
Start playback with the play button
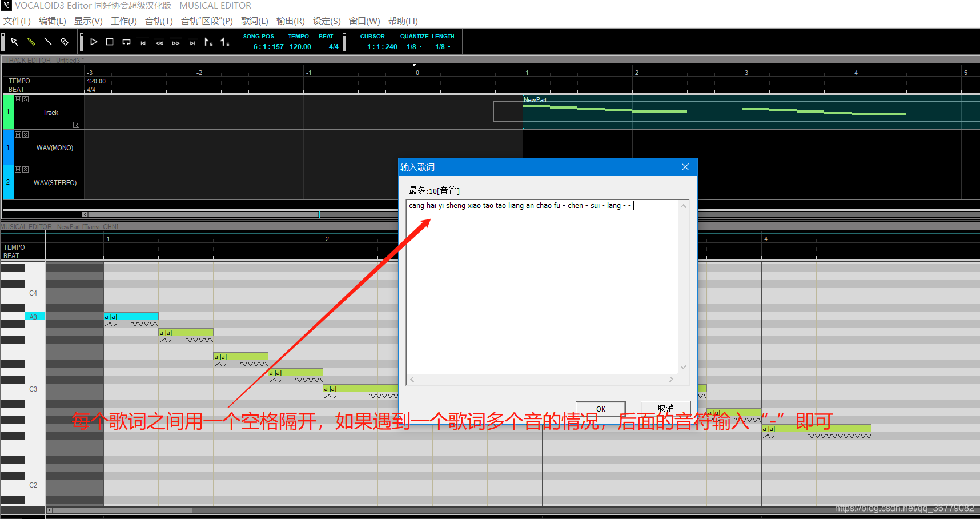coord(94,42)
